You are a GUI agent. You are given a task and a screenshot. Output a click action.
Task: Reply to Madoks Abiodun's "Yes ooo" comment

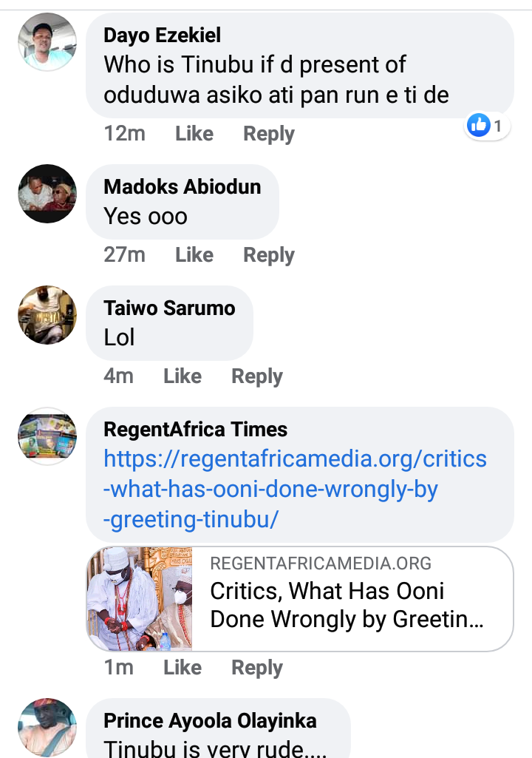[269, 255]
